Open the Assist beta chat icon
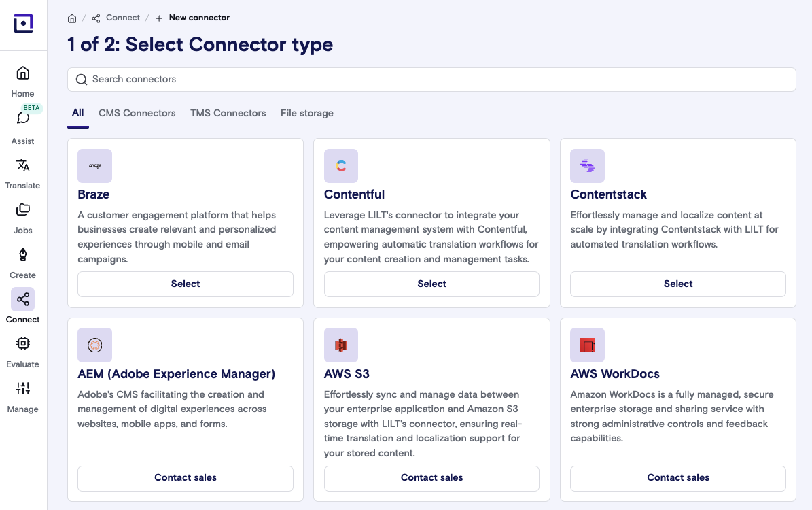 pos(23,118)
